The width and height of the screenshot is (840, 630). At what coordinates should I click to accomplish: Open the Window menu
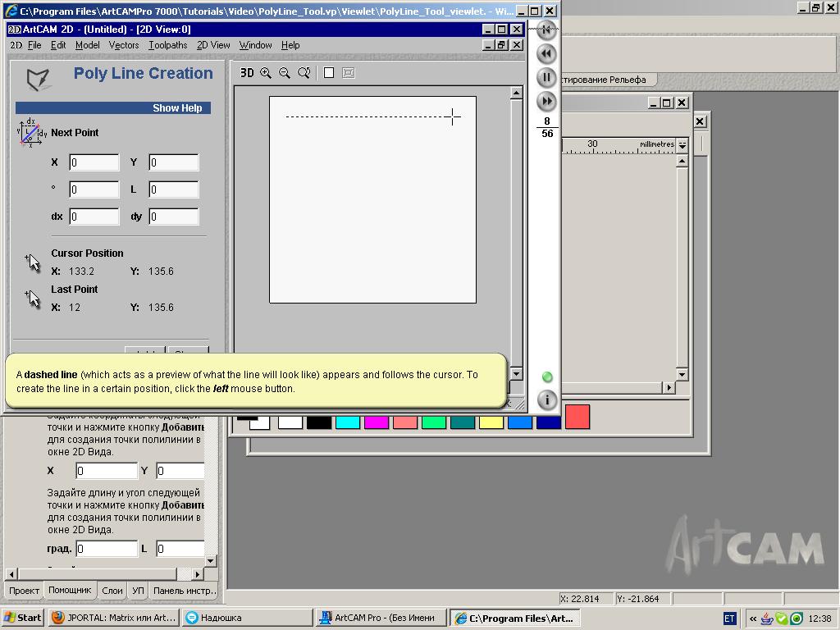[256, 45]
